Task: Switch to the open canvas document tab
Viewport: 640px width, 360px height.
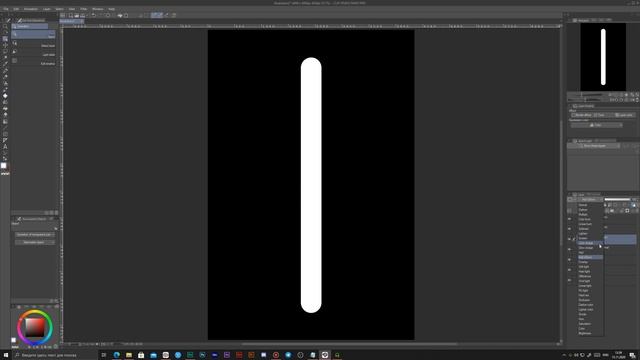Action: (71, 21)
